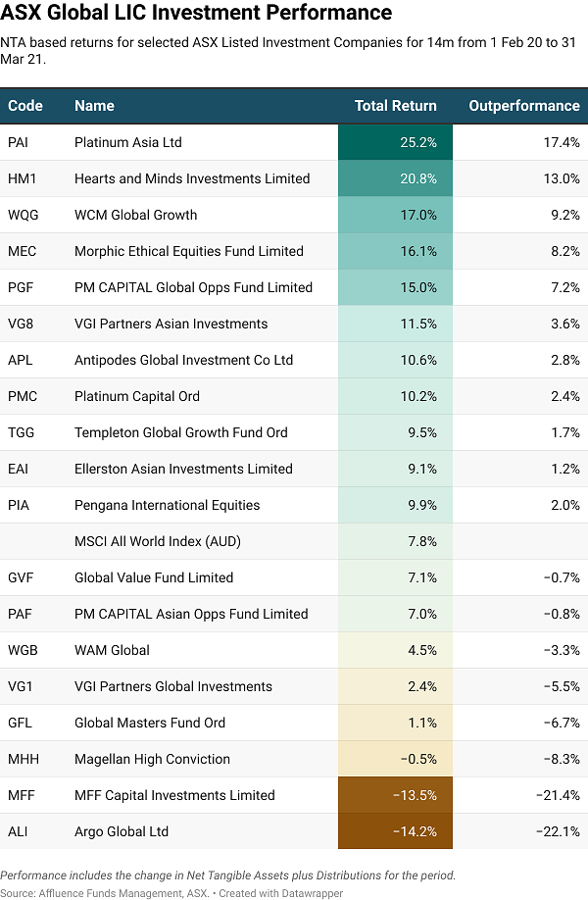
Task: Select WAM Global fund name
Action: [x=112, y=650]
